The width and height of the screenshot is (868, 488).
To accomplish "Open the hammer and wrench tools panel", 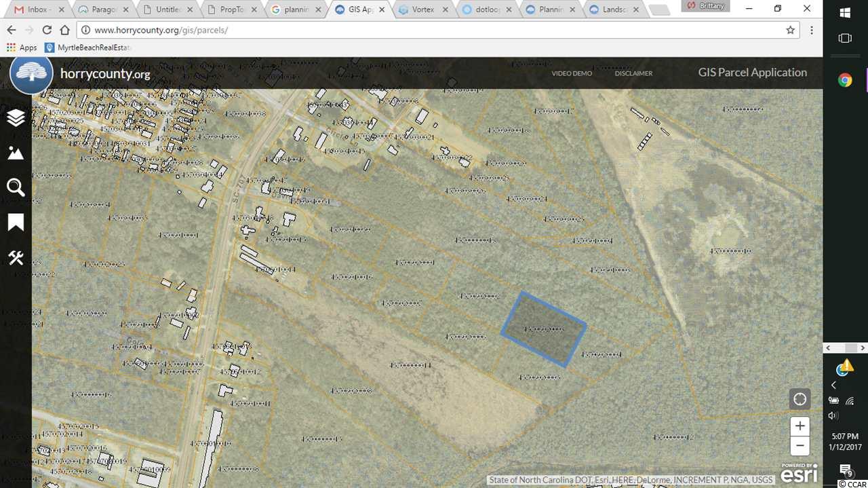I will (16, 258).
